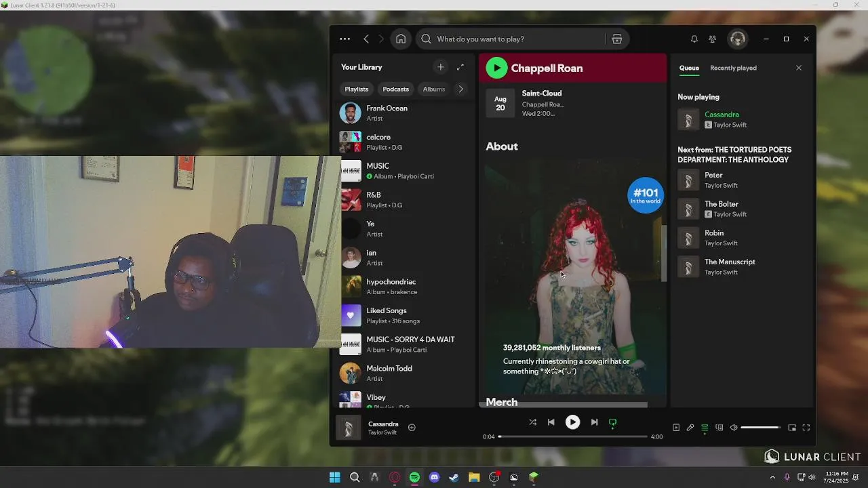This screenshot has height=488, width=868.
Task: Mute with the volume speaker icon
Action: coord(733,428)
